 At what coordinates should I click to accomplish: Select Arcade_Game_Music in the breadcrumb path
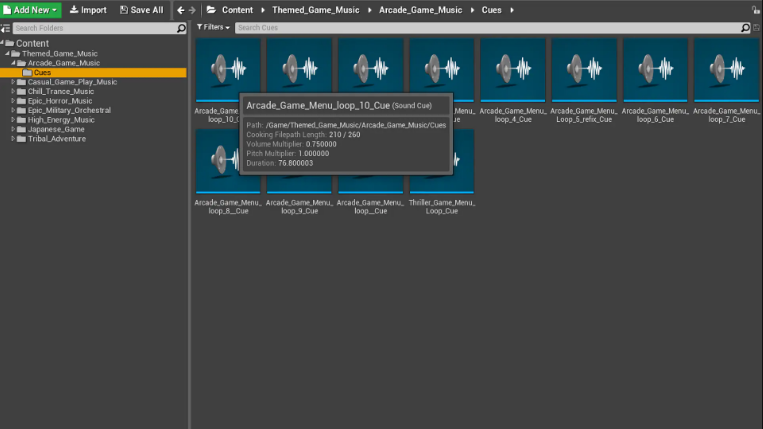tap(420, 10)
